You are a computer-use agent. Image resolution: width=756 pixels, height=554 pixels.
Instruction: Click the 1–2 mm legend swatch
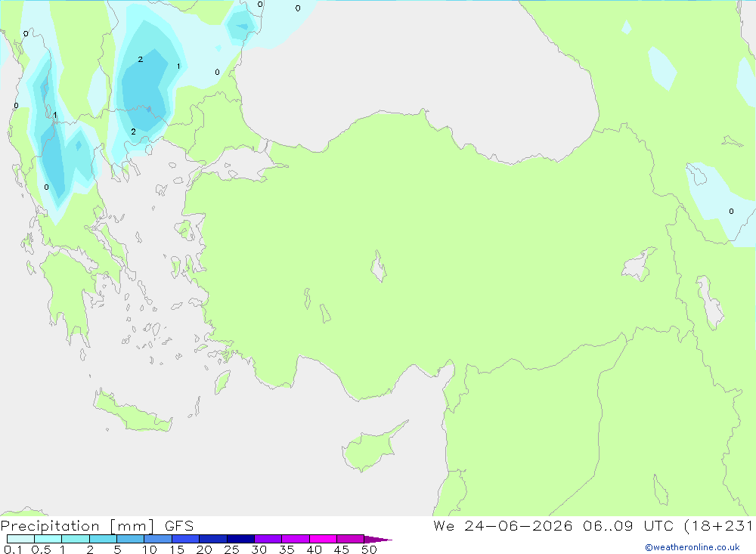(76, 539)
